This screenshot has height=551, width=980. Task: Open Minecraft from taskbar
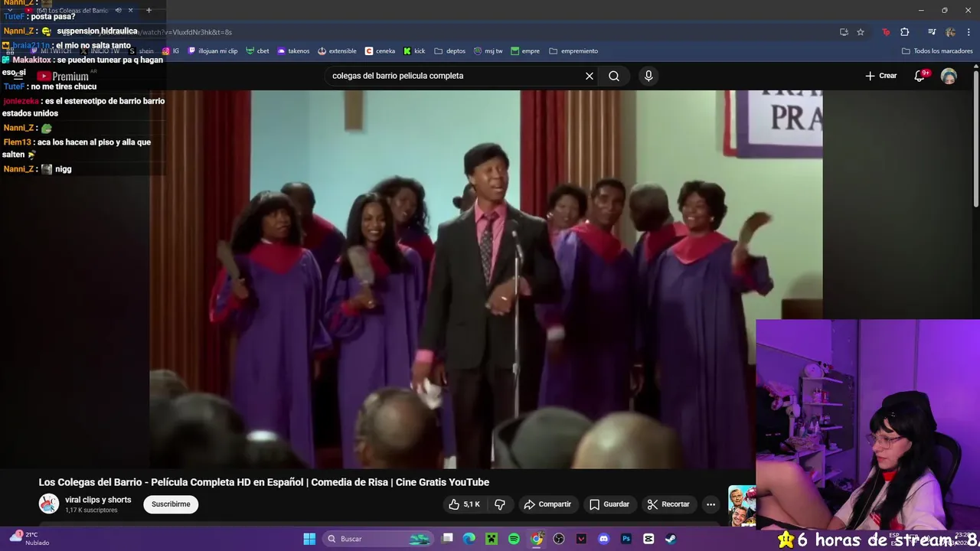[x=491, y=539]
